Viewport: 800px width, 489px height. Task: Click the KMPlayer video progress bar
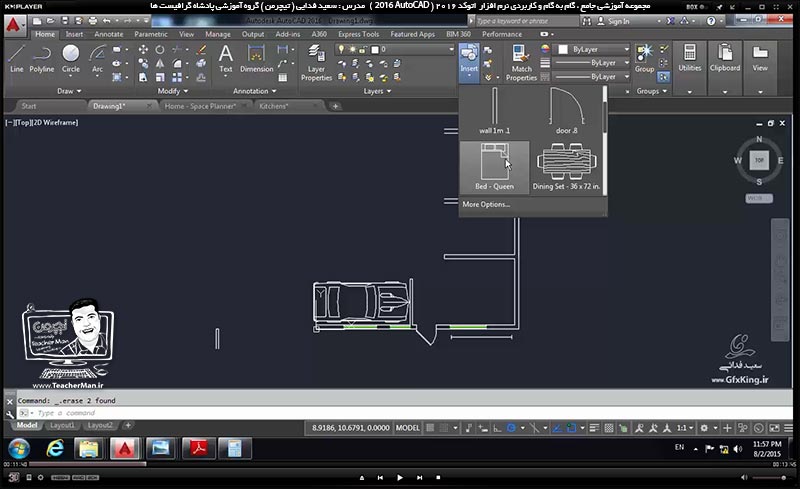[399, 464]
